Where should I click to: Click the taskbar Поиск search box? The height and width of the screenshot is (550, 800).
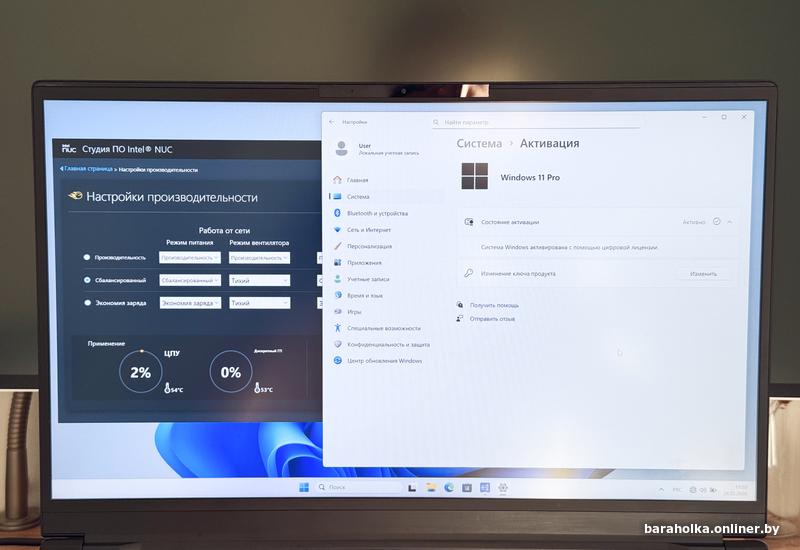coord(358,487)
